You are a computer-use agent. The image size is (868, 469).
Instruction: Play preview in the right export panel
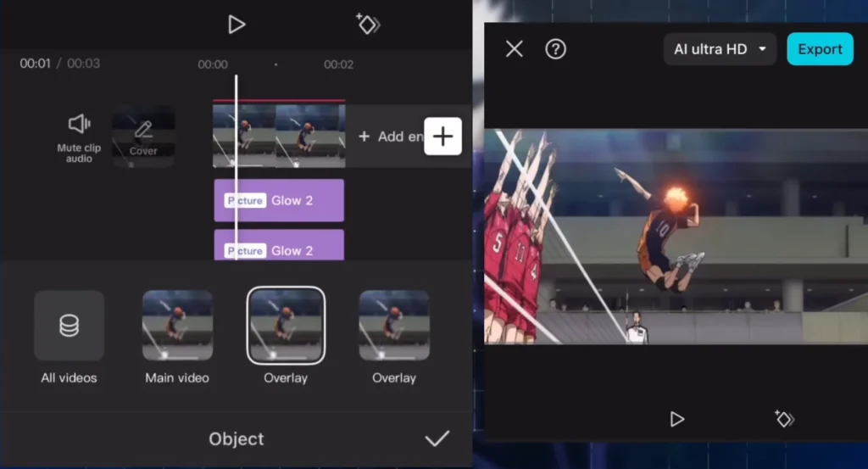[x=676, y=419]
